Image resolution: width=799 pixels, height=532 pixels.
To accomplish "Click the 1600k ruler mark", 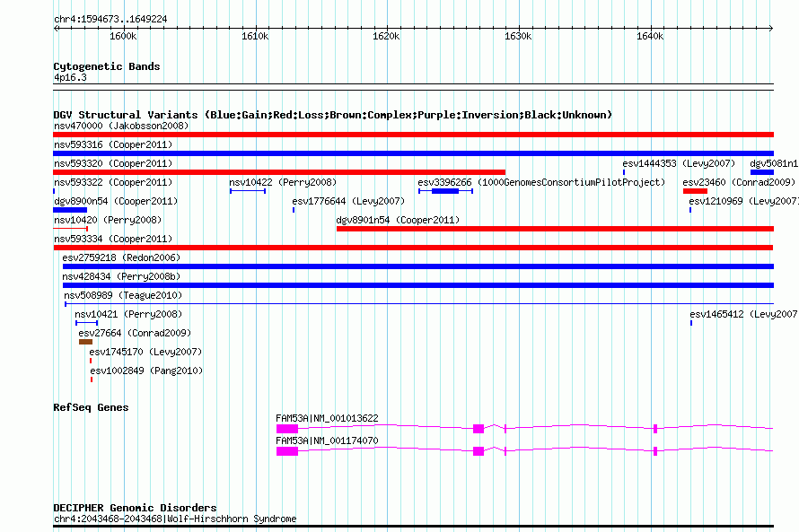I will pyautogui.click(x=123, y=36).
